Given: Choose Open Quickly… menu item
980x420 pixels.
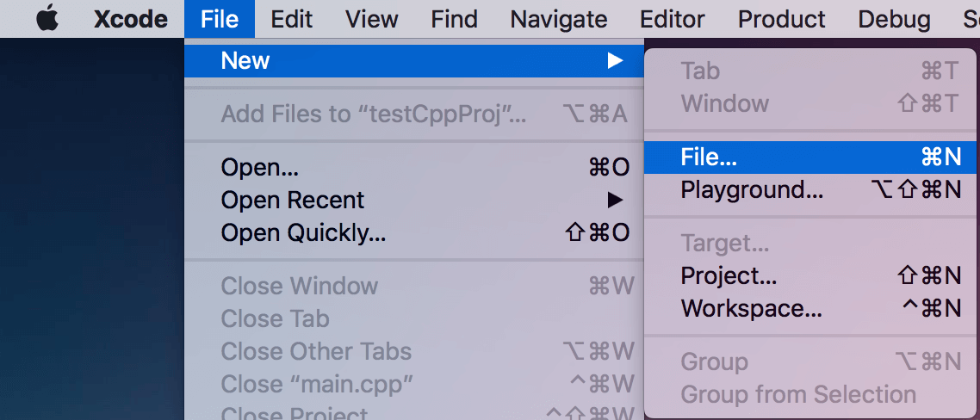Looking at the screenshot, I should [x=303, y=232].
